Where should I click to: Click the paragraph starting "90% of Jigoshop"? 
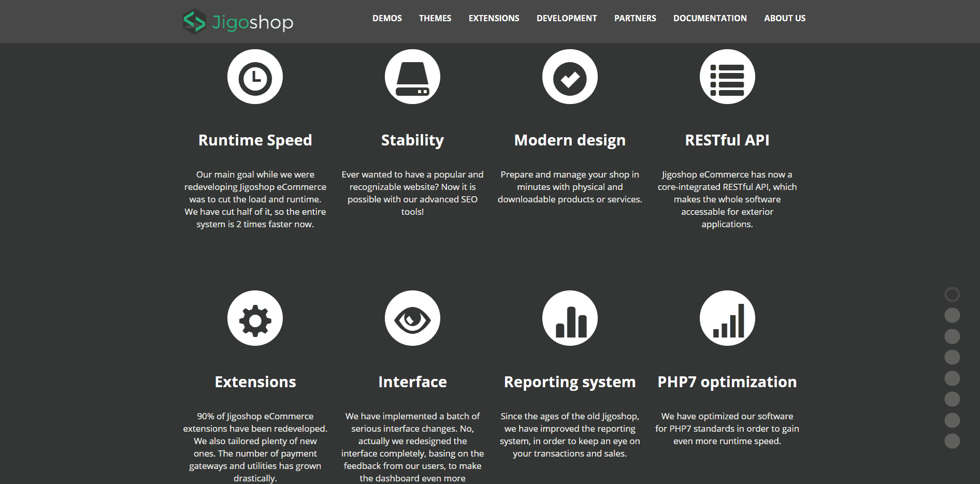255,447
